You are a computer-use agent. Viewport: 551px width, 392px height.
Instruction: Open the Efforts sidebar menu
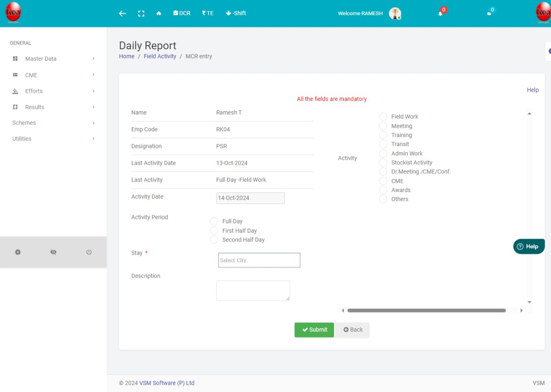pos(34,91)
